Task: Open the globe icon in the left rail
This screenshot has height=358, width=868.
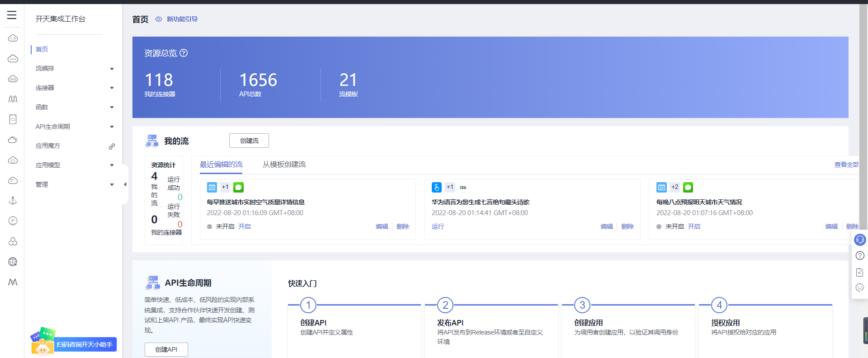Action: point(13,262)
